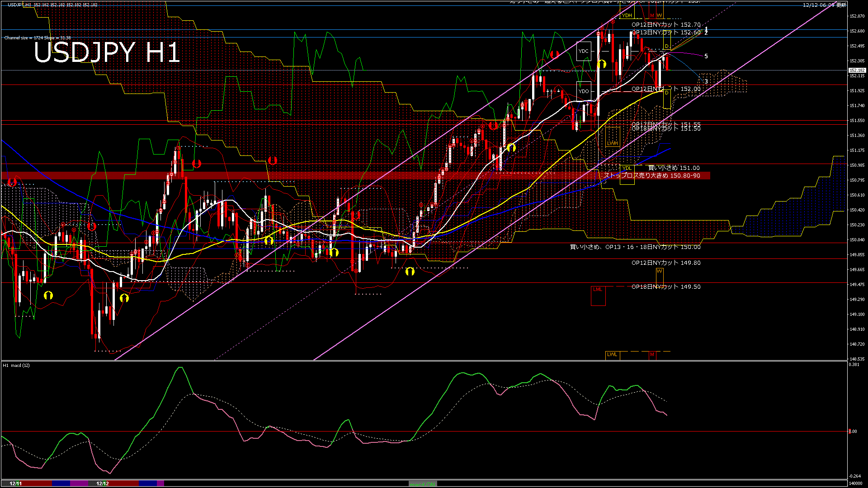Click the 12/11 date marker on timeline
The width and height of the screenshot is (868, 488).
point(16,483)
